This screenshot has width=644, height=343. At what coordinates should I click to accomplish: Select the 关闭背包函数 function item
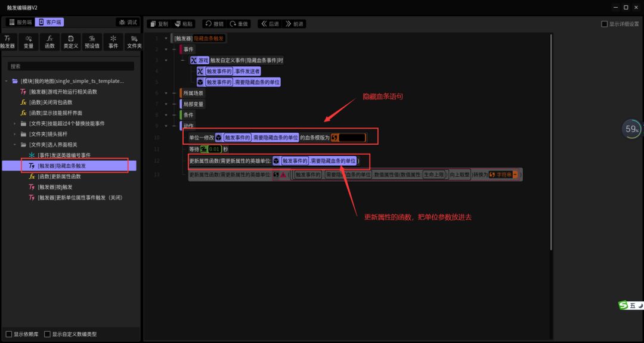coord(51,102)
